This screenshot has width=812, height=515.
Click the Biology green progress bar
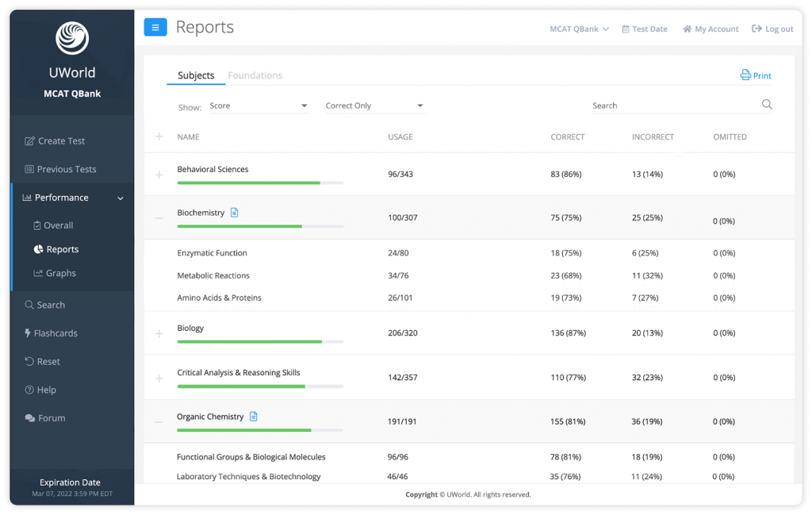coord(249,342)
